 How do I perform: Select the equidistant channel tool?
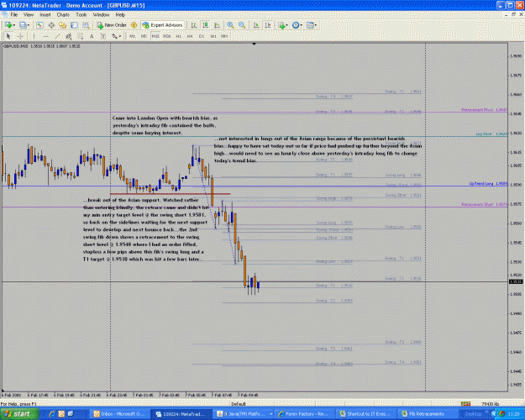69,36
